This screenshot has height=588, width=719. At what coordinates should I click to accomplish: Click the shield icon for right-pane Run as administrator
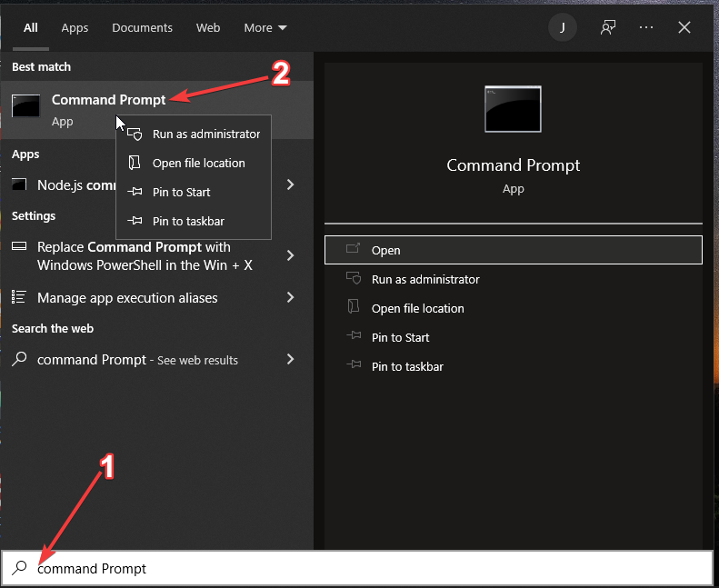tap(354, 278)
